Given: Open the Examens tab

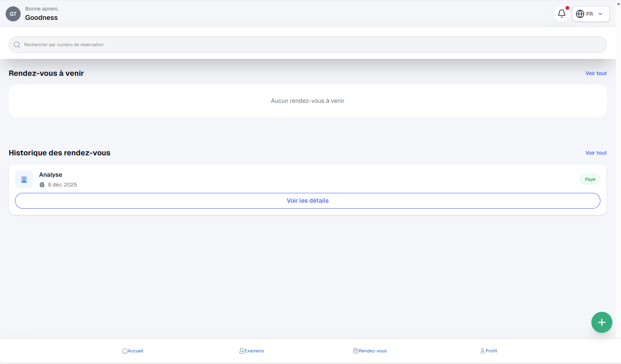Looking at the screenshot, I should point(251,351).
